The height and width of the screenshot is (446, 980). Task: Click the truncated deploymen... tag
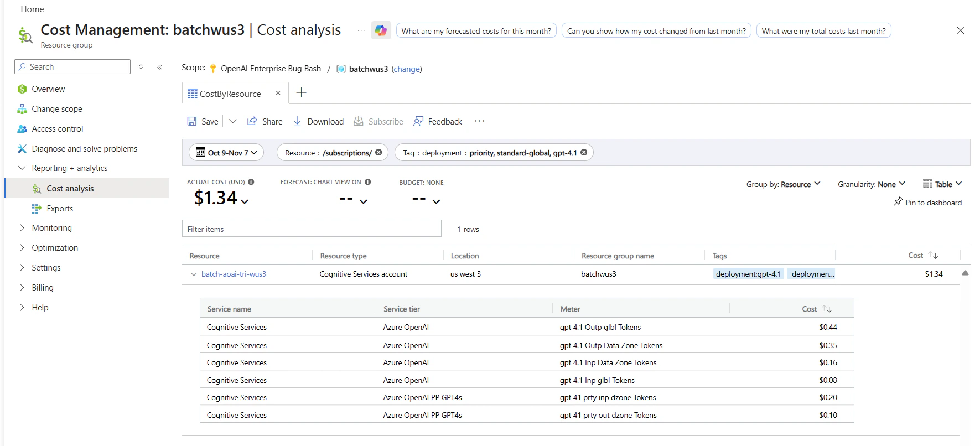click(812, 274)
